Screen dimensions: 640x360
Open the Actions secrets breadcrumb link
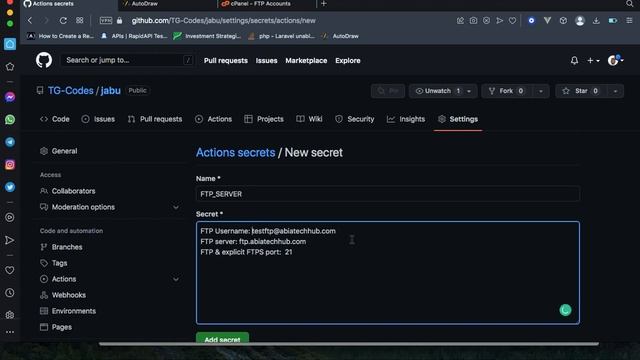click(236, 153)
